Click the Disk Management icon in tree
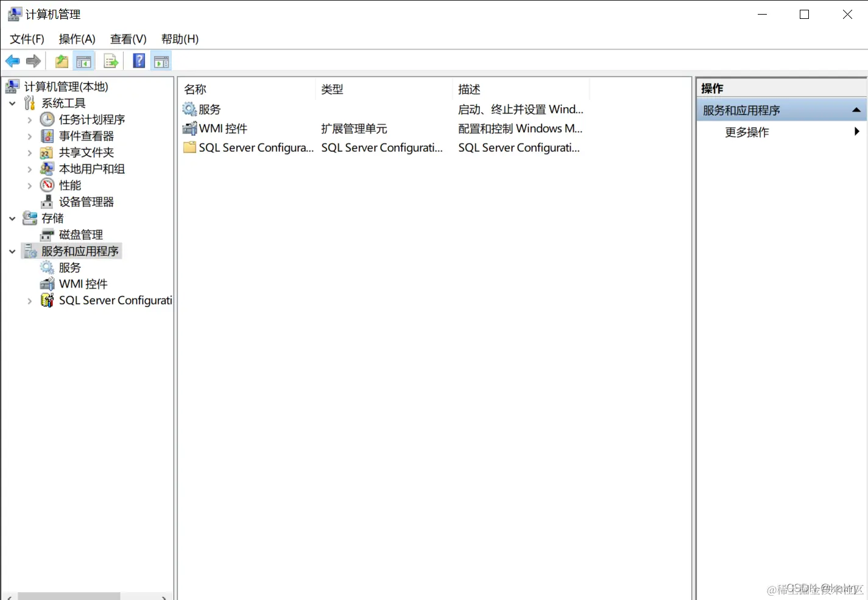 click(47, 235)
